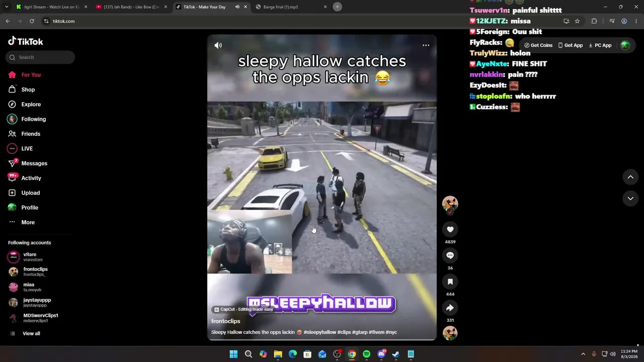Image resolution: width=644 pixels, height=362 pixels.
Task: Go to the next video with the down chevron
Action: 630,199
